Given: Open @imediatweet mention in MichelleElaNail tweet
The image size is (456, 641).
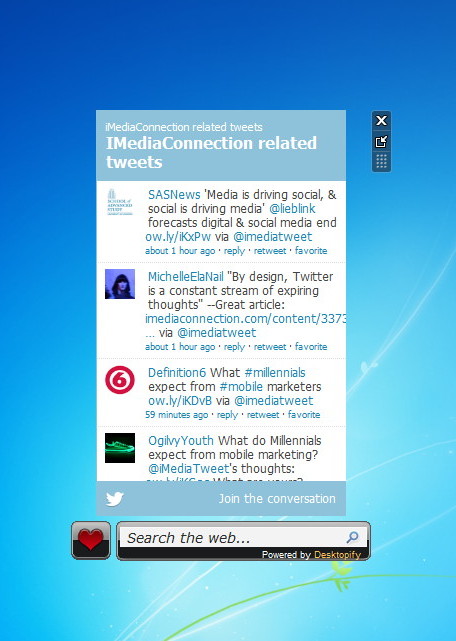Looking at the screenshot, I should [x=217, y=333].
